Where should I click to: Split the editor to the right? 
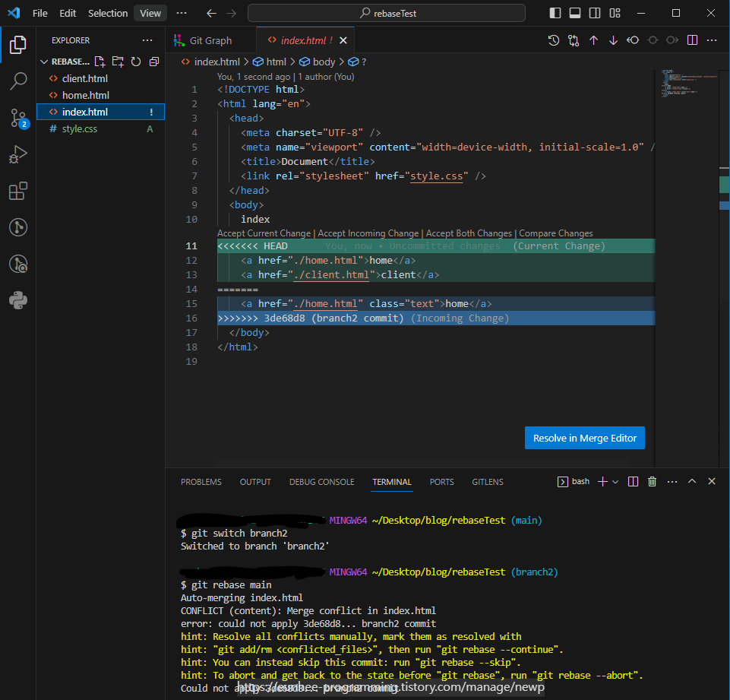click(x=692, y=40)
